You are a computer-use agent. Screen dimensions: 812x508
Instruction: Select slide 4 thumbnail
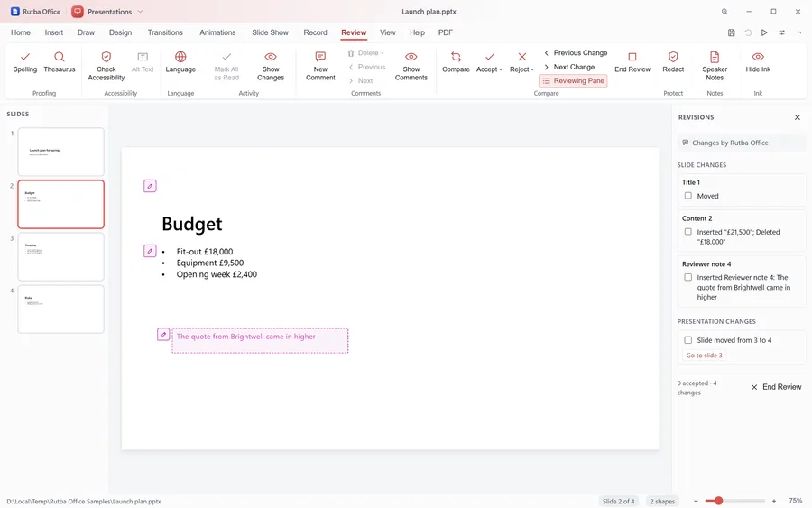click(61, 309)
